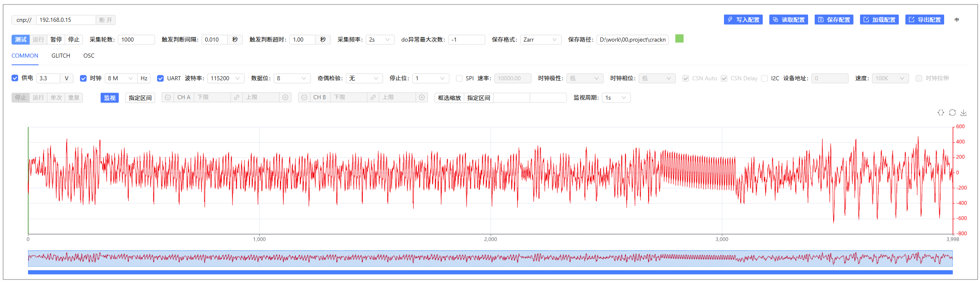This screenshot has height=282, width=980.
Task: Expand the 保存格式 Zarr dropdown
Action: pos(540,40)
